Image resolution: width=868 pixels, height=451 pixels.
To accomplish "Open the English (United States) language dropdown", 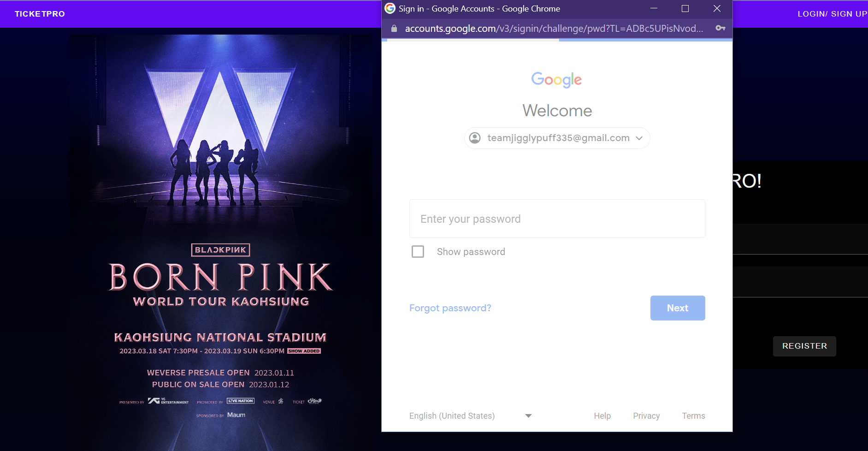I will coord(451,415).
